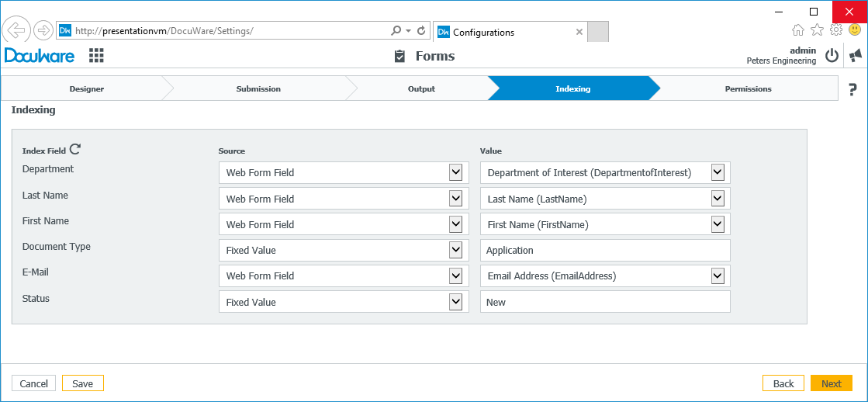This screenshot has width=868, height=402.
Task: Click the admin user name
Action: 803,50
